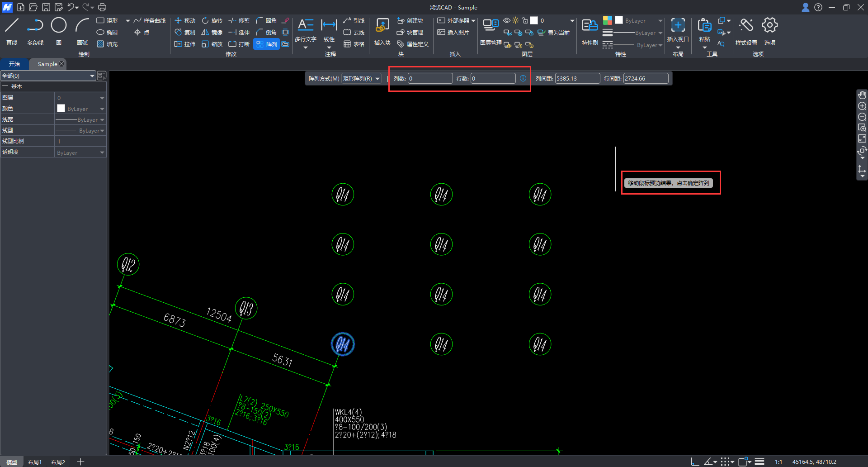Click the pan hand tool in navigation bar
Screen dimensions: 868x467
862,95
